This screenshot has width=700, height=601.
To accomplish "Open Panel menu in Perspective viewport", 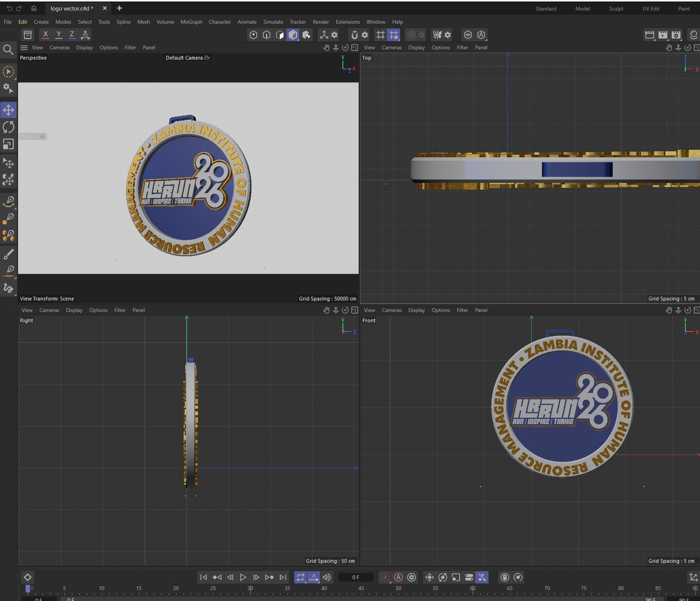I will click(x=149, y=47).
